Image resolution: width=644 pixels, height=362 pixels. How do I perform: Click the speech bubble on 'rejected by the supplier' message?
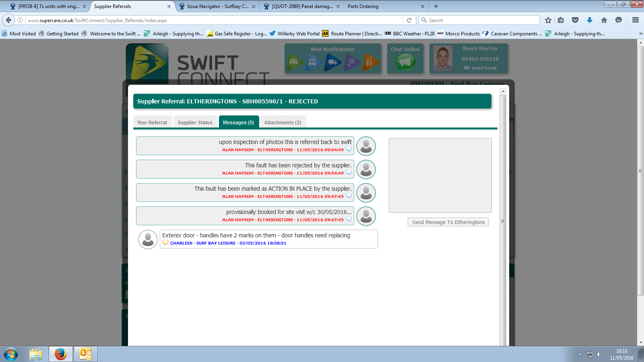(x=349, y=173)
